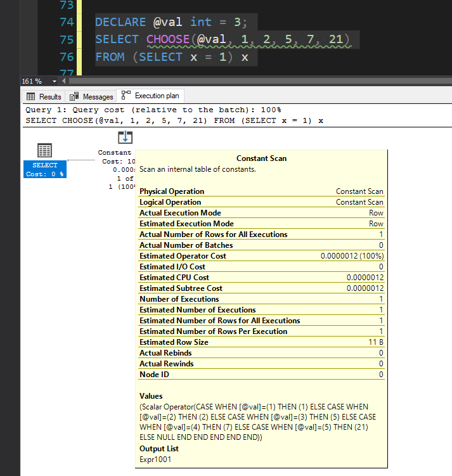The width and height of the screenshot is (452, 476).
Task: Switch to the Results tab
Action: (44, 96)
